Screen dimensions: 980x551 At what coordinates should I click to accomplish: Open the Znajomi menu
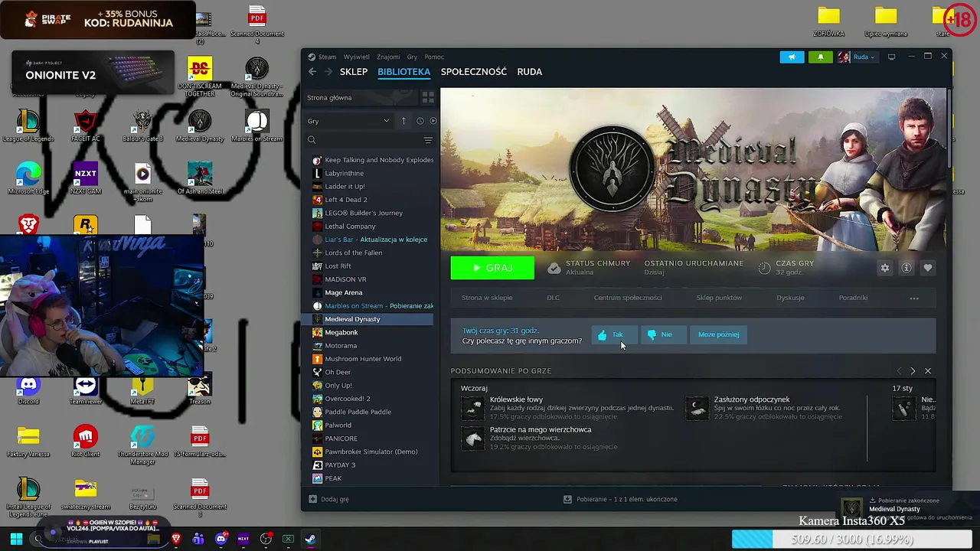click(x=388, y=57)
